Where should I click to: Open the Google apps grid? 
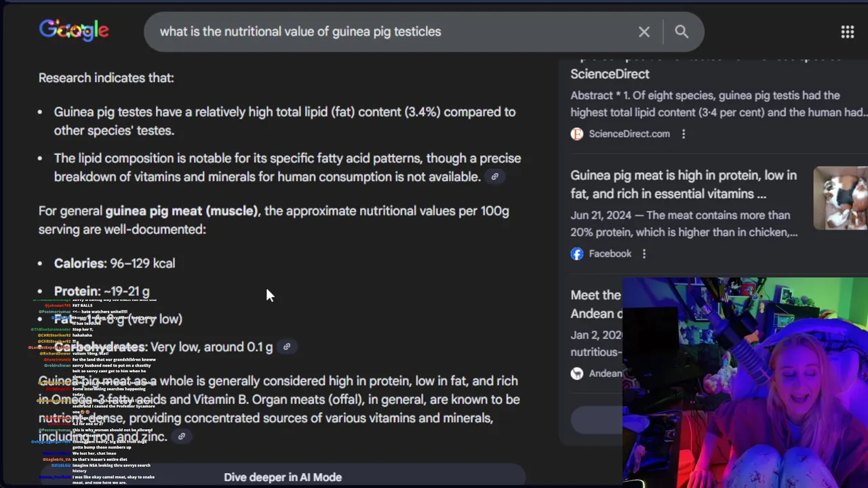pyautogui.click(x=847, y=32)
